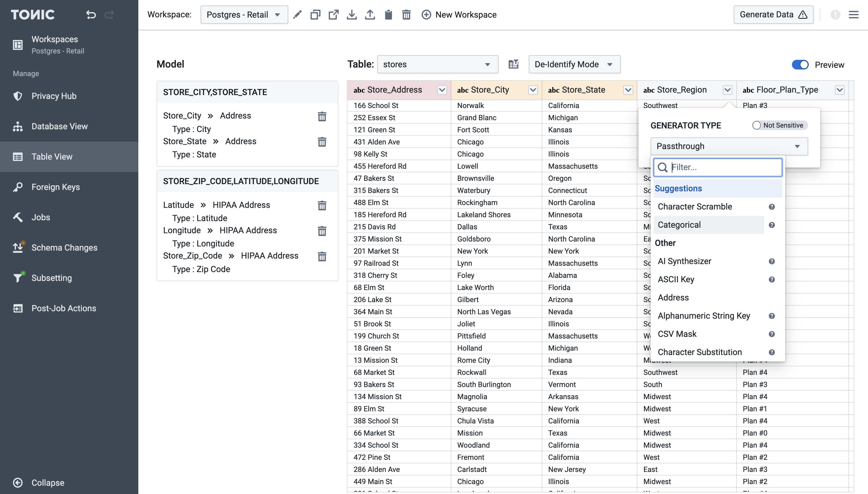868x494 pixels.
Task: Expand Store_City column generator dropdown
Action: click(x=533, y=90)
